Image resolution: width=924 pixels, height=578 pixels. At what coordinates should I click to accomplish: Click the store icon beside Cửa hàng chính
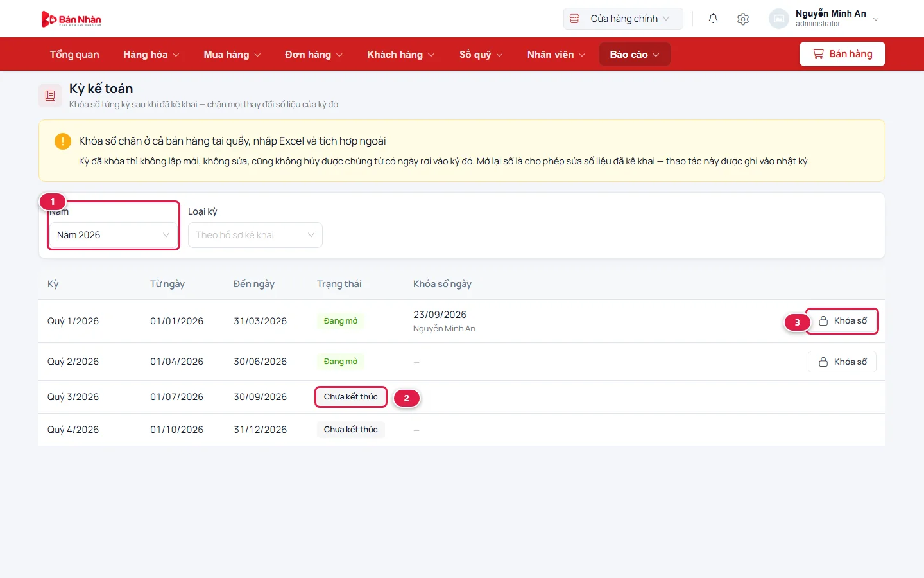(575, 19)
